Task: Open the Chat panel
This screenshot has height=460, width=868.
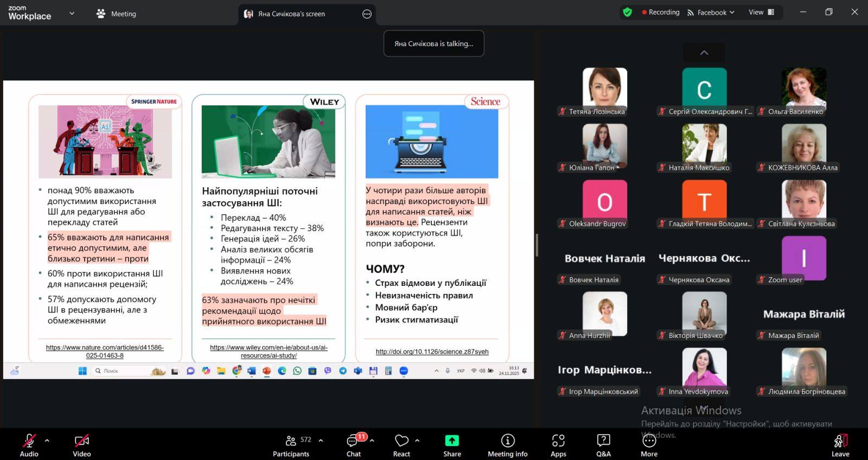Action: tap(354, 444)
